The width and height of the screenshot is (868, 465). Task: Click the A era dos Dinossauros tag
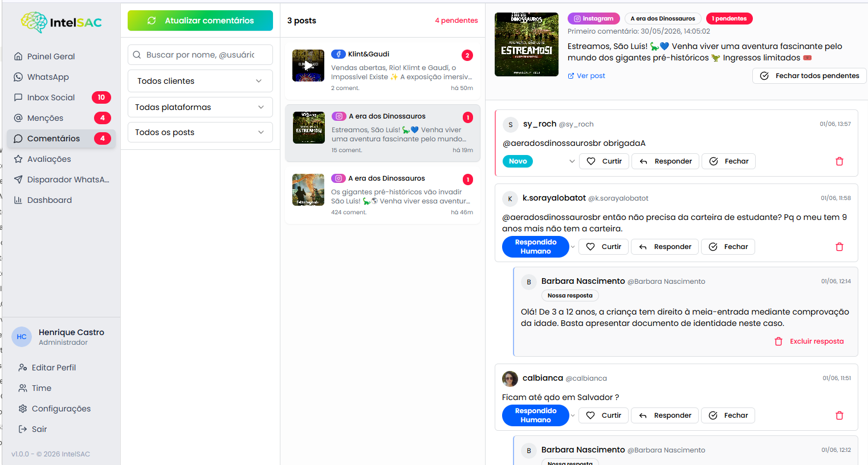click(x=663, y=19)
